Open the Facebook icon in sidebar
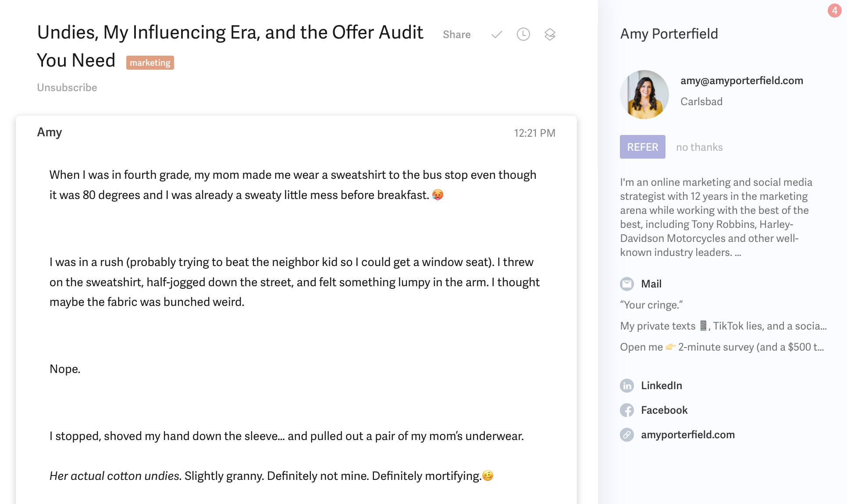 pyautogui.click(x=627, y=410)
